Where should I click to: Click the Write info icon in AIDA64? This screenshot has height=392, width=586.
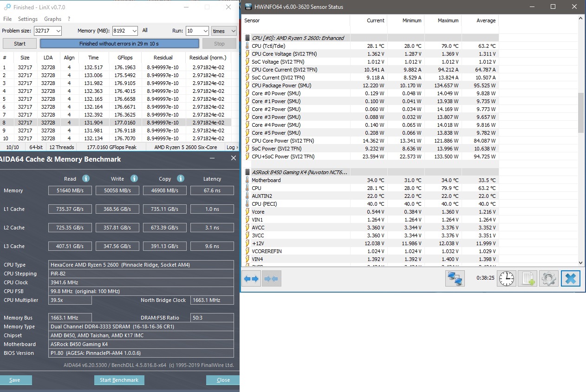coord(134,178)
